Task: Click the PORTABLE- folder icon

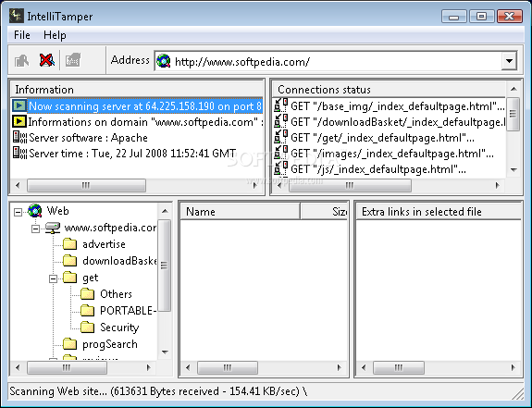Action: tap(88, 310)
